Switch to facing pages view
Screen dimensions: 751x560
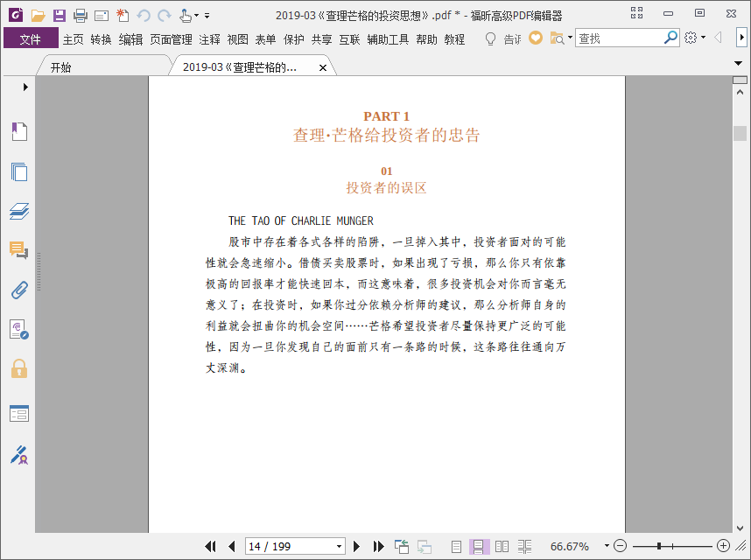502,546
